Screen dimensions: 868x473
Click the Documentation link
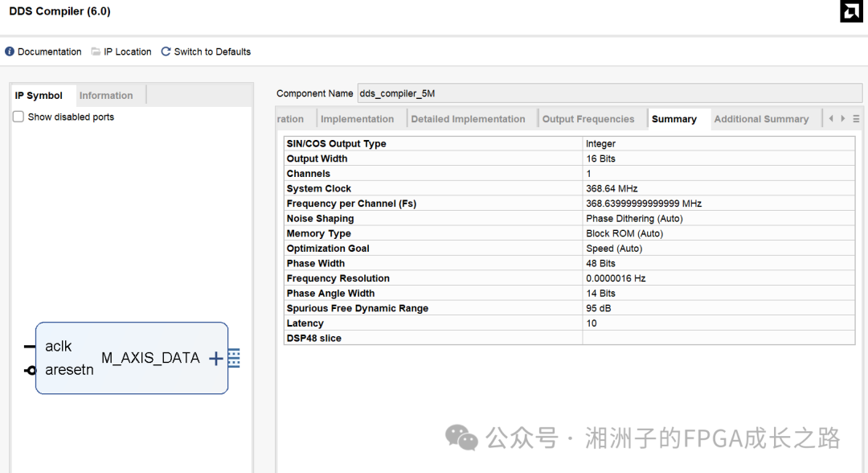49,51
